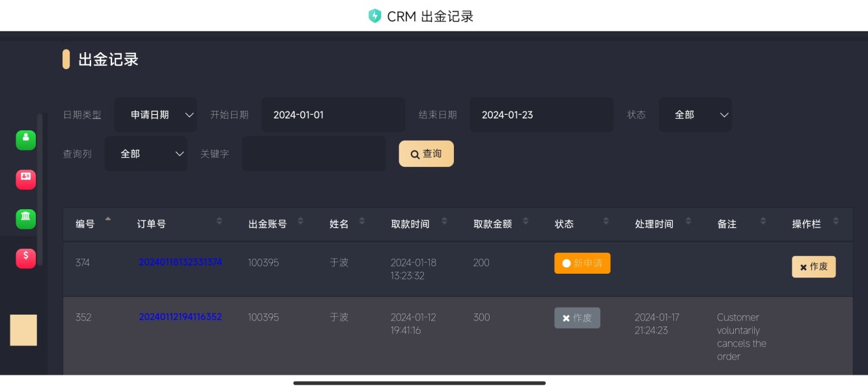
Task: Open the 状态 filter dropdown
Action: 695,115
